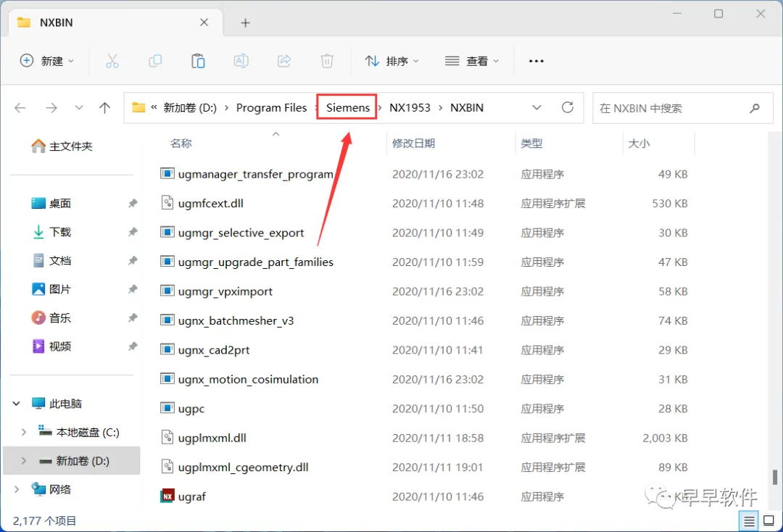The image size is (783, 532).
Task: Sort by Size (大小) column header
Action: [x=639, y=144]
